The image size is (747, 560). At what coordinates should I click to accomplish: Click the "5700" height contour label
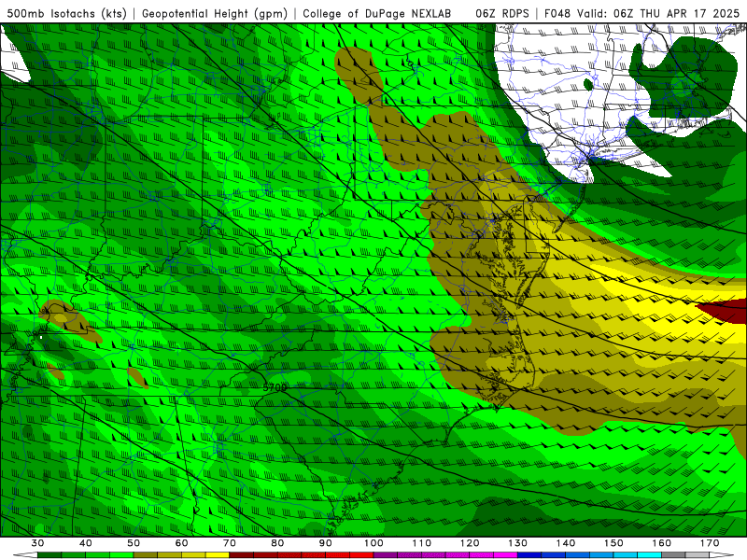(275, 387)
